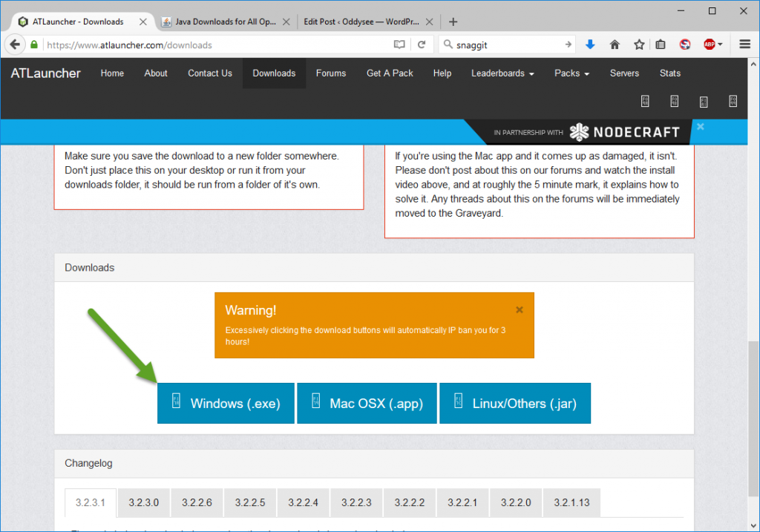Close the Nodecraft partnership banner
Viewport: 760px width, 532px height.
700,127
